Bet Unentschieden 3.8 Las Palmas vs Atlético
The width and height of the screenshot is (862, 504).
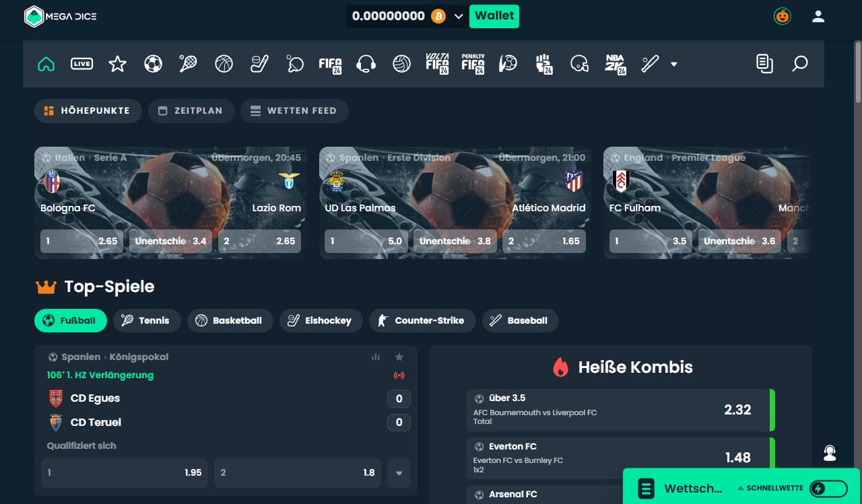click(455, 241)
